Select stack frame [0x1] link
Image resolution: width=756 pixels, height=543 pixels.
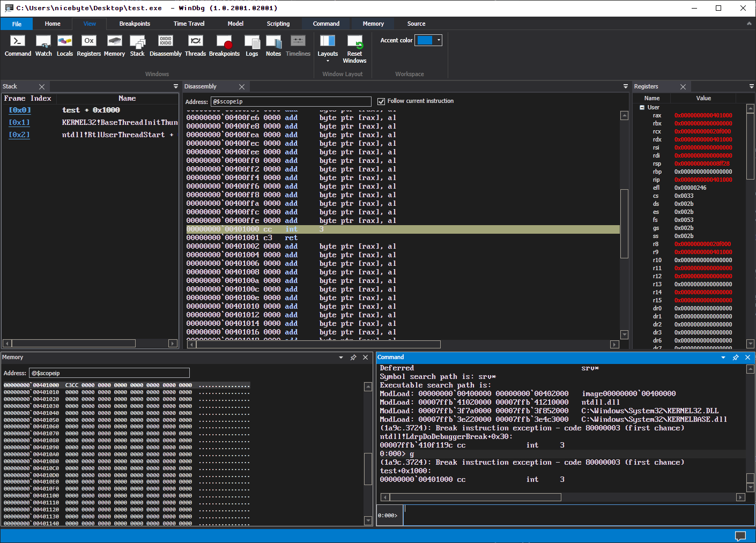(x=19, y=122)
